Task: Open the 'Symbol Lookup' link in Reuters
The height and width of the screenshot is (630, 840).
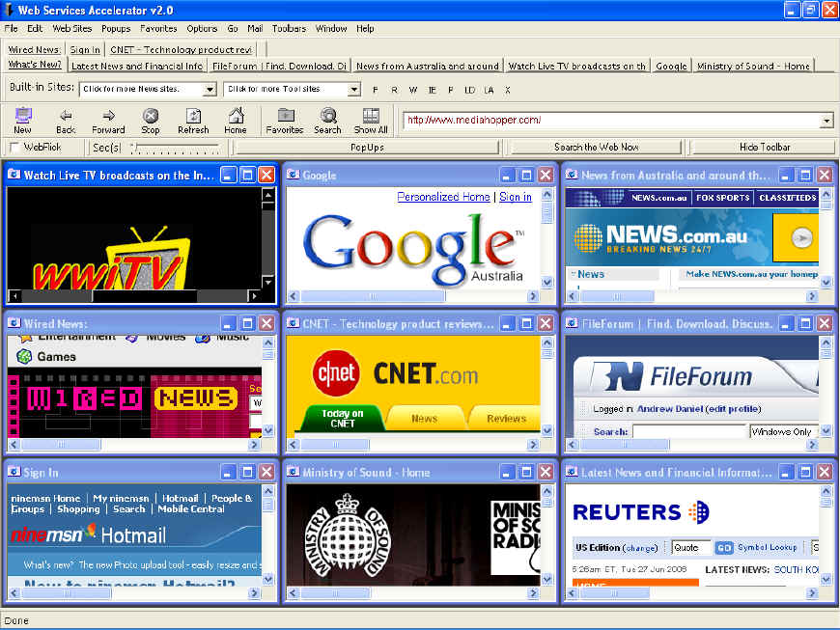Action: 768,547
